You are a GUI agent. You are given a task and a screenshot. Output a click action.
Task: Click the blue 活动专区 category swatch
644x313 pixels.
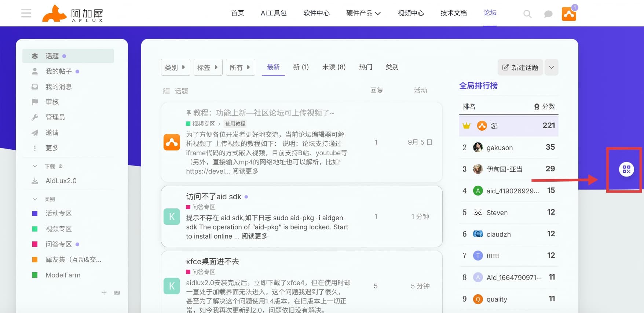35,214
